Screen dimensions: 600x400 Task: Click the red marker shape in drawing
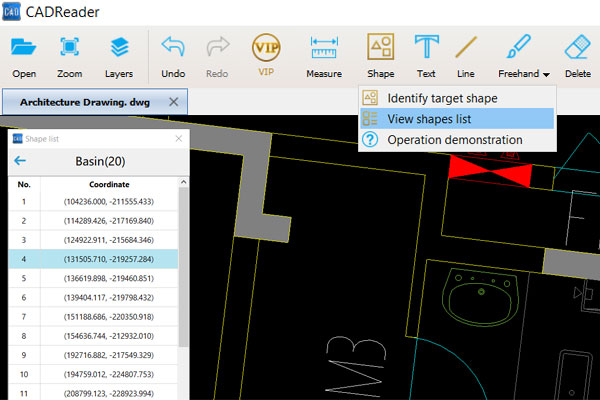(490, 171)
